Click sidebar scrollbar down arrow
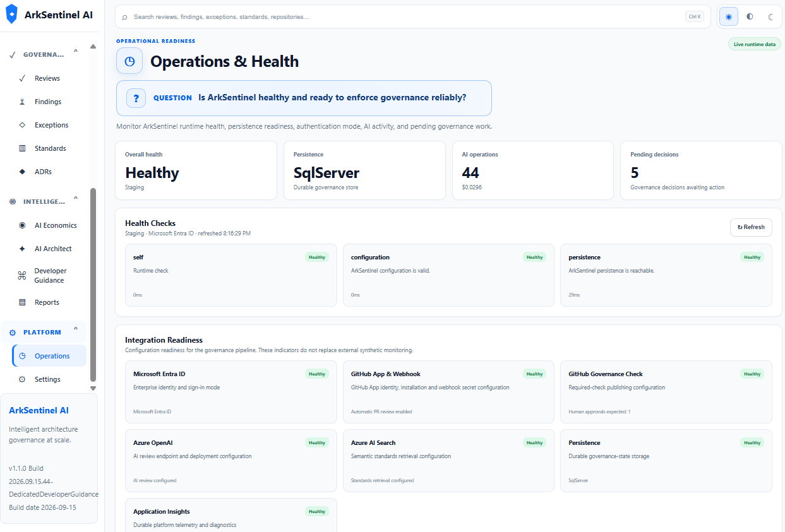Viewport: 785px width, 532px height. pyautogui.click(x=93, y=388)
